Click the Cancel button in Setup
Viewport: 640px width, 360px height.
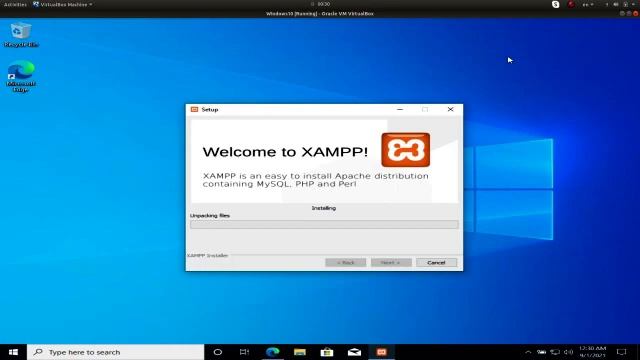(x=436, y=262)
